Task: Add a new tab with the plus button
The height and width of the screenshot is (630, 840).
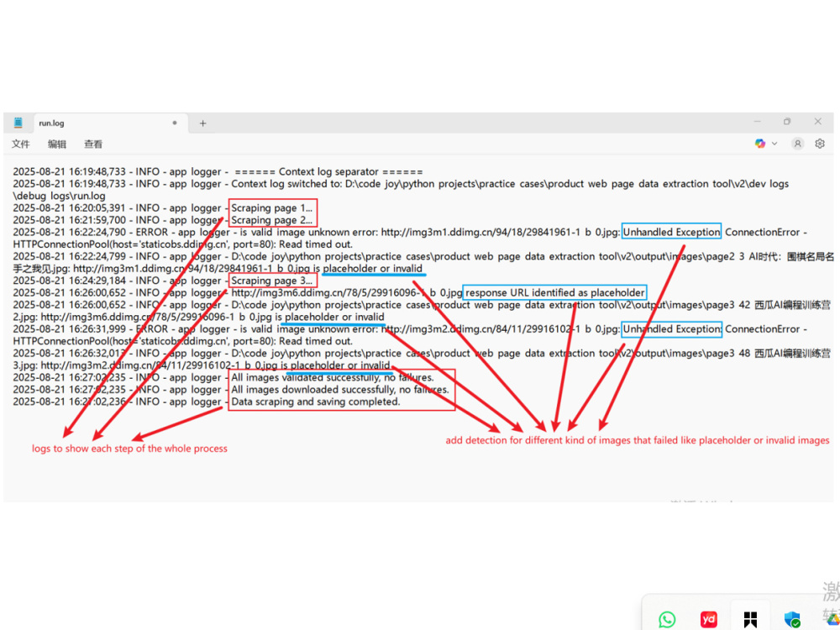Action: 202,123
